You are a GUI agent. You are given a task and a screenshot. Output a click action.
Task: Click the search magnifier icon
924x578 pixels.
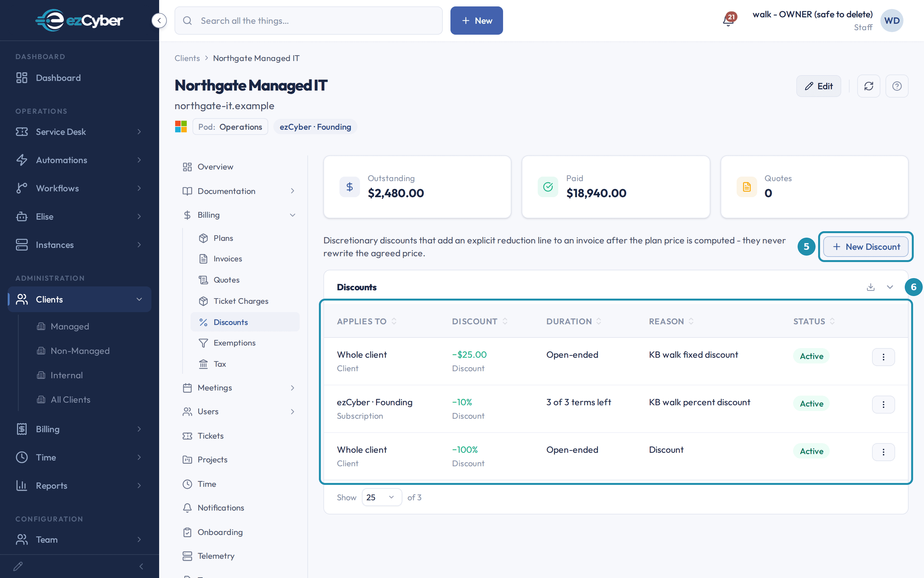[x=187, y=21]
